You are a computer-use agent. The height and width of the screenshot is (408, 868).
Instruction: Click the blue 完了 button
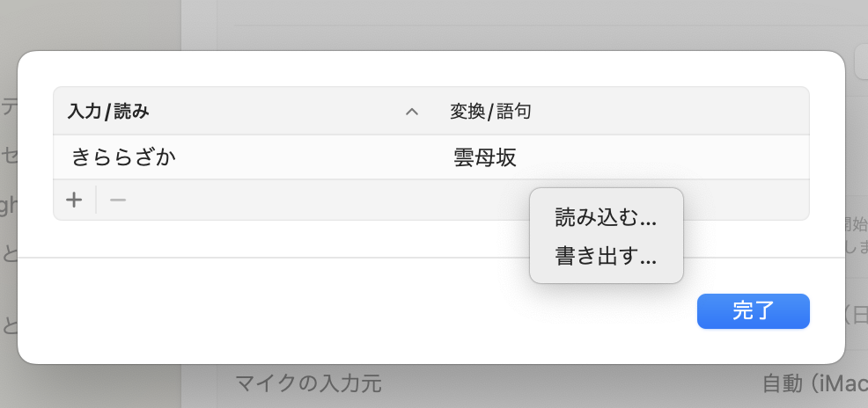click(753, 311)
